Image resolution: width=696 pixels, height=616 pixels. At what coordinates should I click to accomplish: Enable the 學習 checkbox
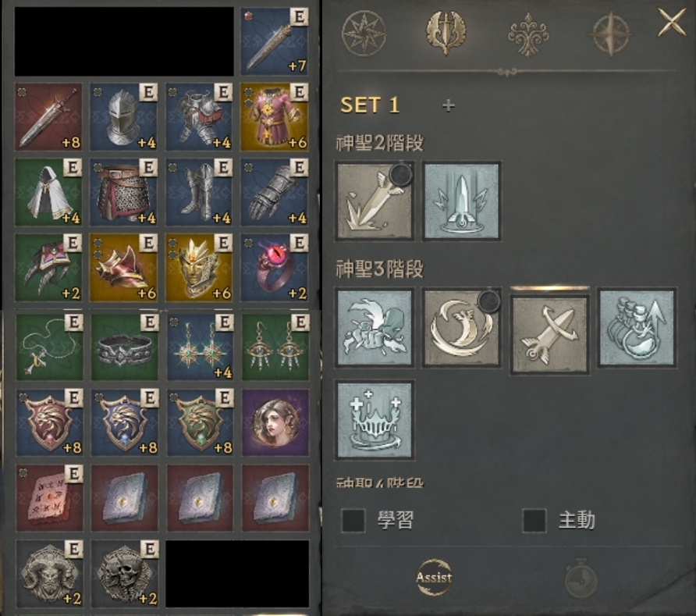click(353, 521)
